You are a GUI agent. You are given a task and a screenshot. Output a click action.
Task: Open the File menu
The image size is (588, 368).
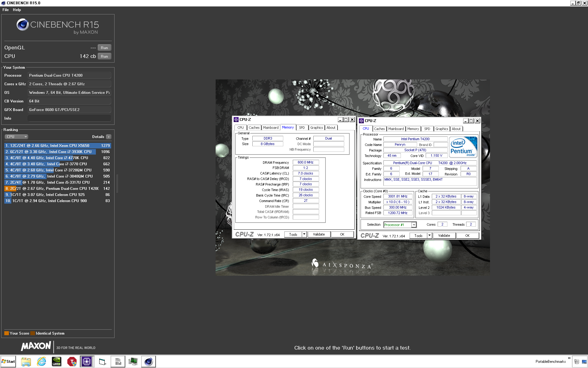(6, 10)
